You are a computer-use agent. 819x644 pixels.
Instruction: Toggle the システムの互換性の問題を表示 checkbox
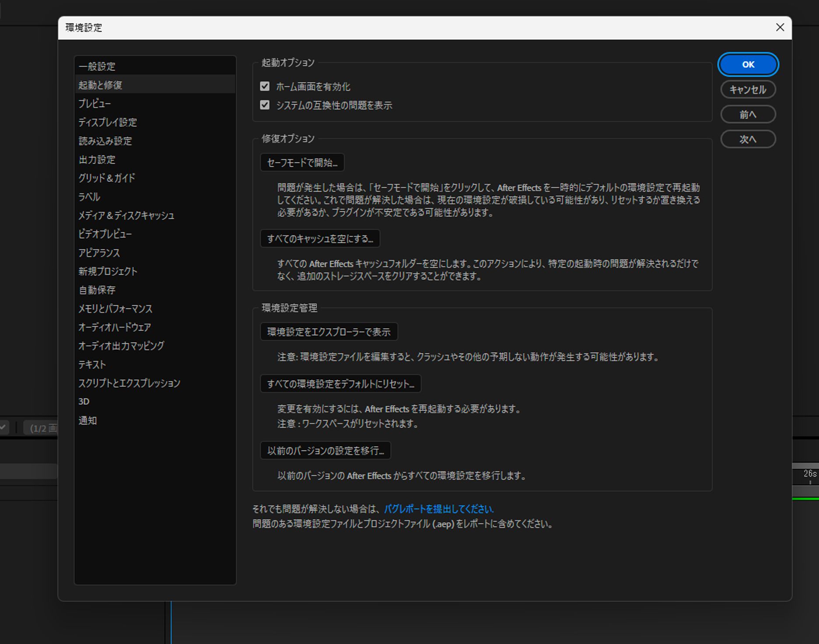pyautogui.click(x=264, y=105)
